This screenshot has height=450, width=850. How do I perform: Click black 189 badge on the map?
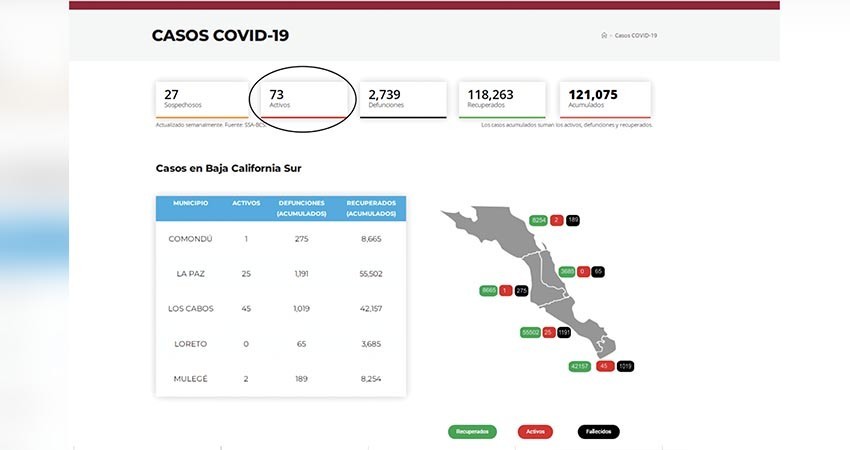coord(573,220)
